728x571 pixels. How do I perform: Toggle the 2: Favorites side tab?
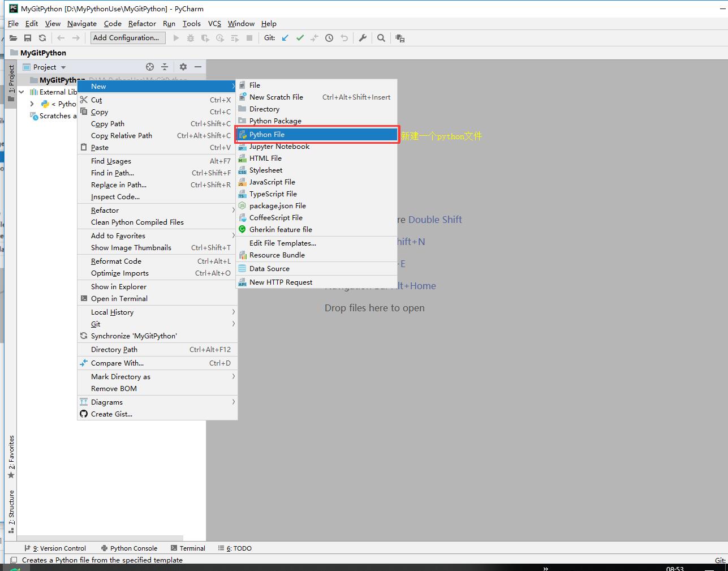click(x=11, y=457)
